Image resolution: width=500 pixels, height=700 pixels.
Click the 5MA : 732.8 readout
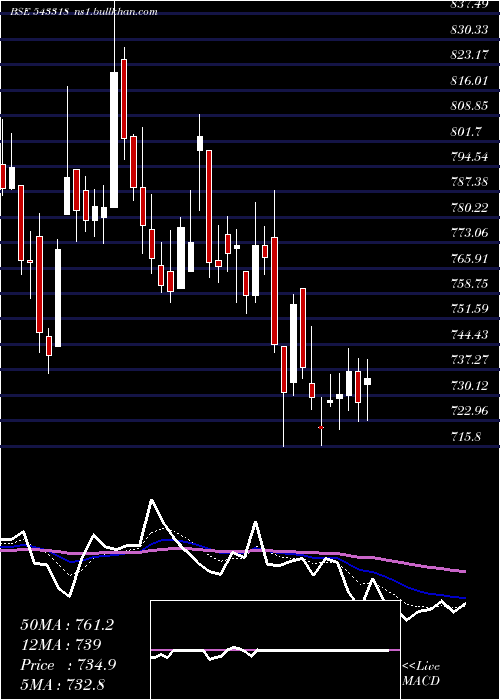point(63,684)
